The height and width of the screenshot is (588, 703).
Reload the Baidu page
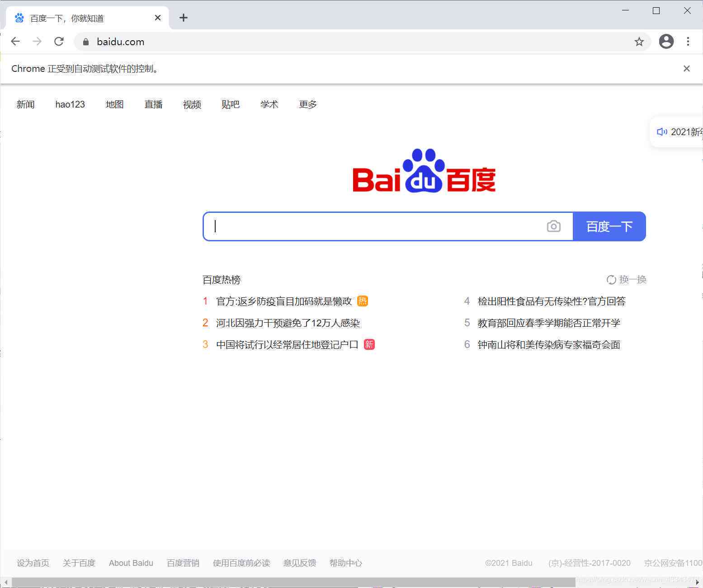59,42
